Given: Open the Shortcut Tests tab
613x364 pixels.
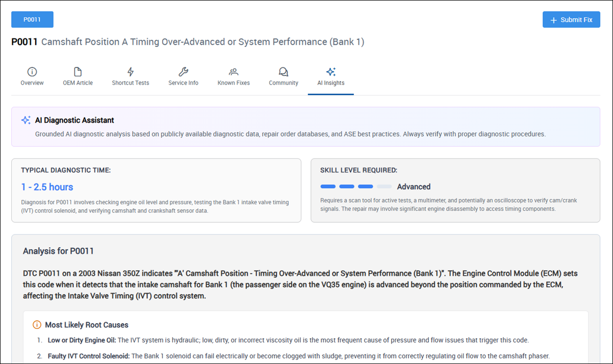Looking at the screenshot, I should [x=131, y=76].
